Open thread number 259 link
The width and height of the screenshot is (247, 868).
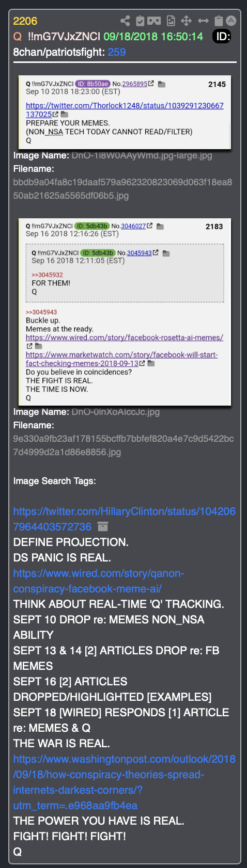117,52
